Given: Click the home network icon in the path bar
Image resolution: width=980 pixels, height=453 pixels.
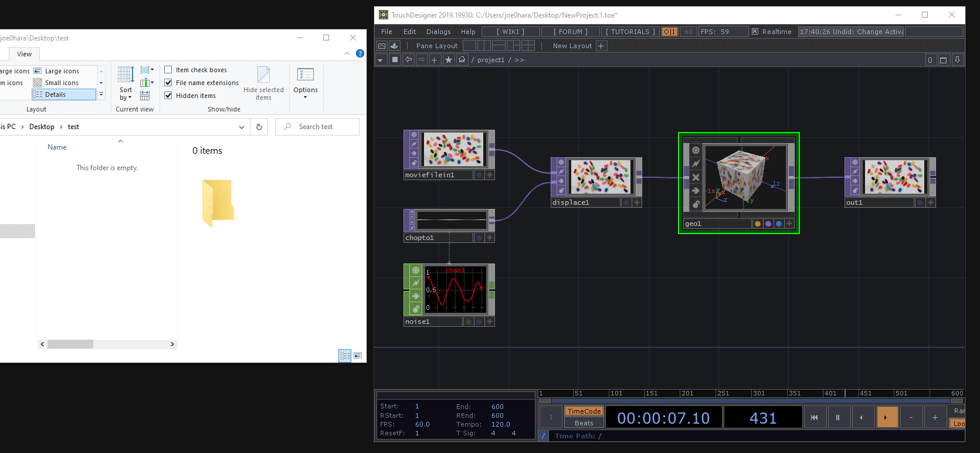Looking at the screenshot, I should coord(462,60).
